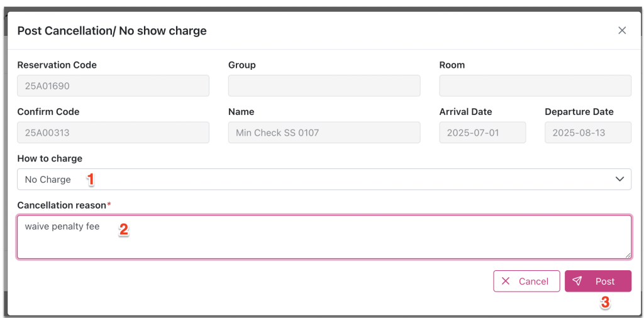
Task: Click the Departure Date label
Action: 579,112
